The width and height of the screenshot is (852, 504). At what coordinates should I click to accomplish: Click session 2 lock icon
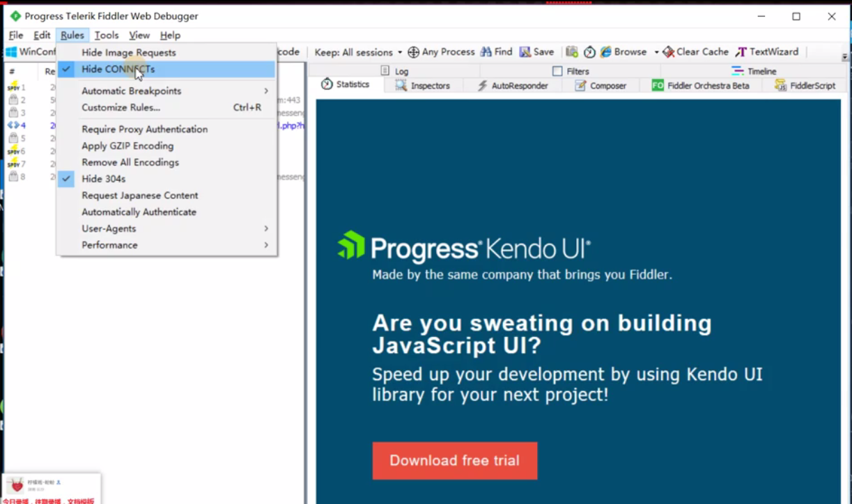tap(13, 100)
